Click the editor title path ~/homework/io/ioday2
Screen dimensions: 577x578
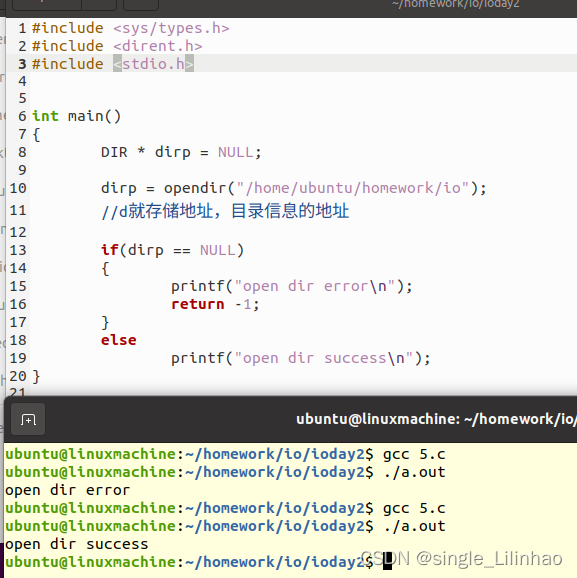click(456, 4)
